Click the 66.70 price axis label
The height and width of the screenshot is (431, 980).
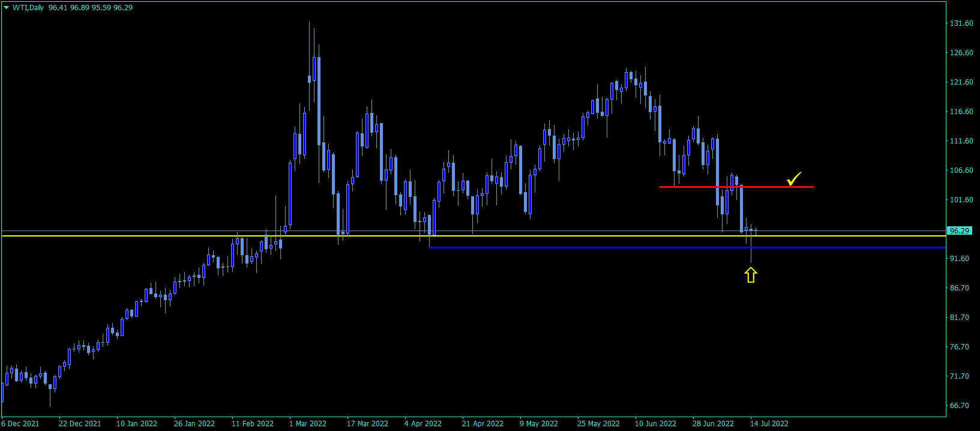coord(960,406)
